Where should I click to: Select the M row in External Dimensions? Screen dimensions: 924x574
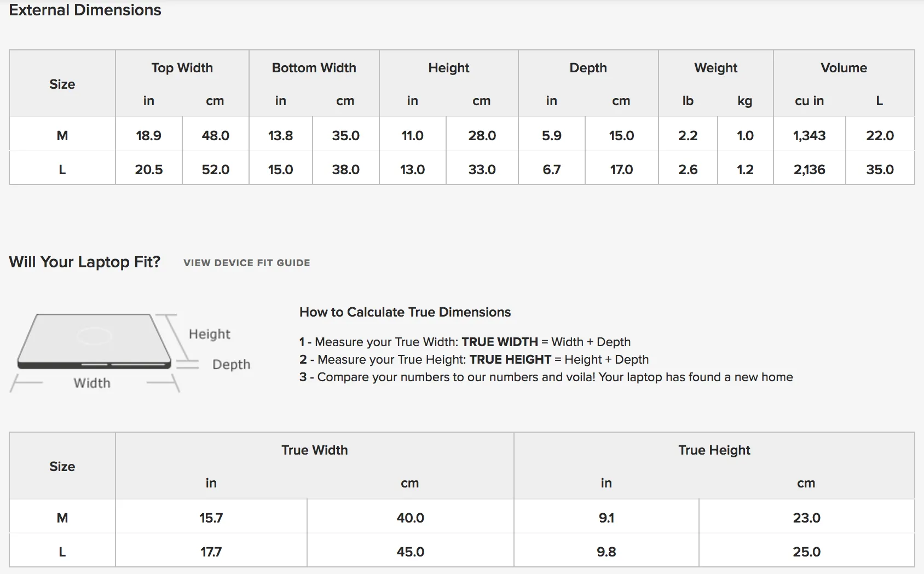pyautogui.click(x=462, y=135)
